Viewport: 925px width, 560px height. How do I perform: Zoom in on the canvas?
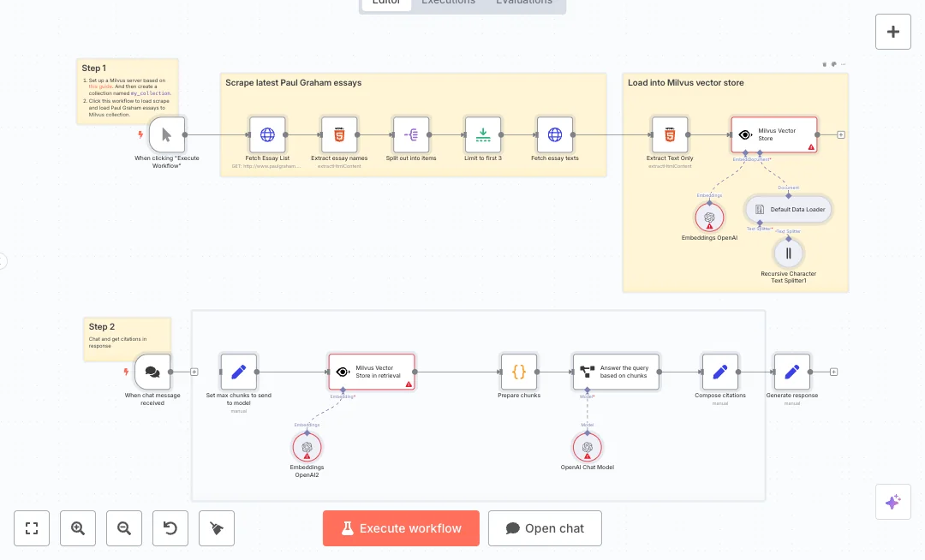click(78, 528)
